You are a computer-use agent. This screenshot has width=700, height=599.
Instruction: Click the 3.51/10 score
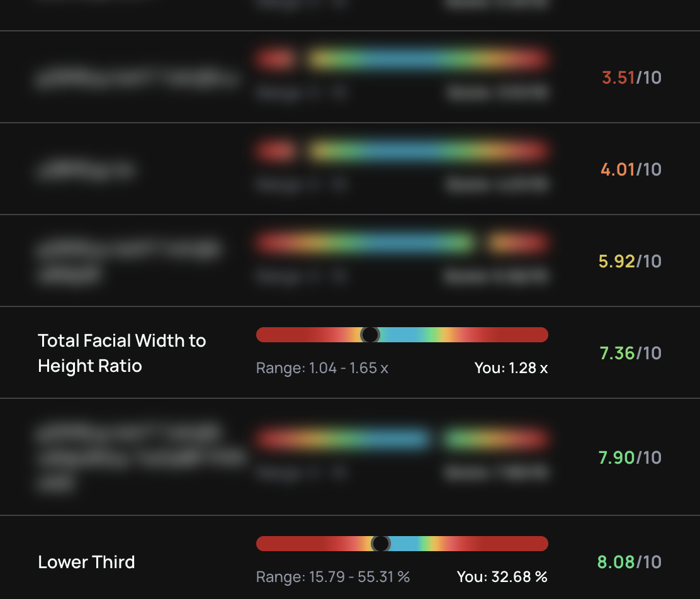click(631, 77)
